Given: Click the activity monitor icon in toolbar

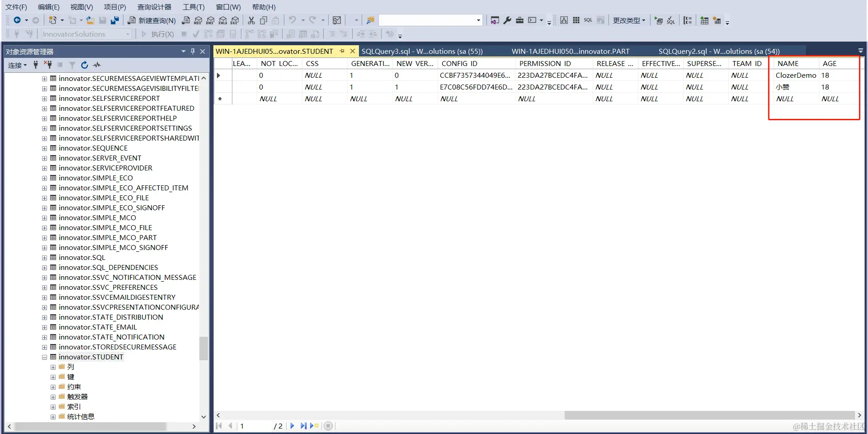Looking at the screenshot, I should pyautogui.click(x=337, y=20).
